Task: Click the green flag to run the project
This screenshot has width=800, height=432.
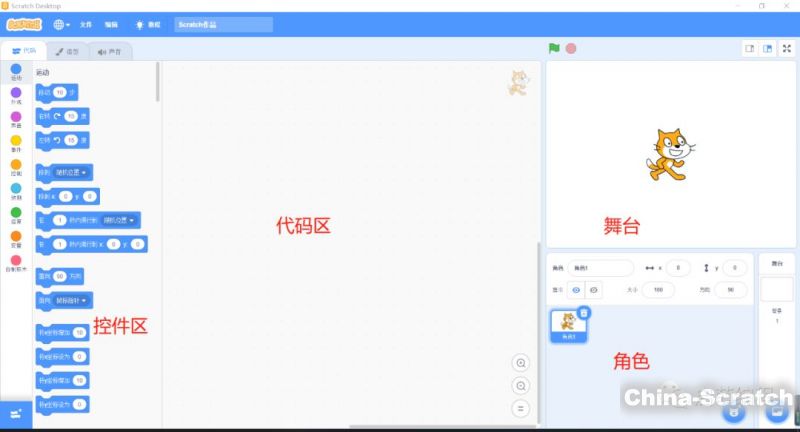Action: point(554,48)
